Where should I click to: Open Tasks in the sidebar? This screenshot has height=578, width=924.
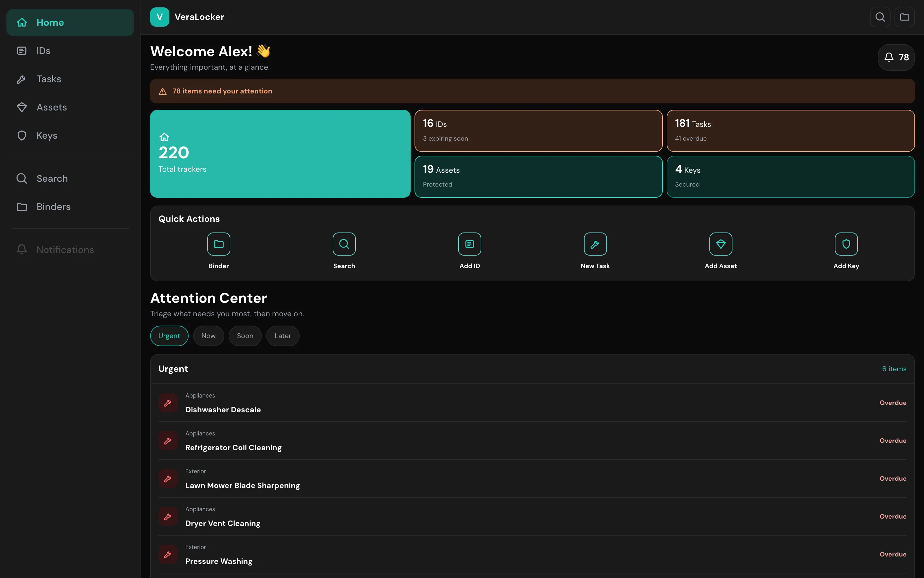coord(70,79)
